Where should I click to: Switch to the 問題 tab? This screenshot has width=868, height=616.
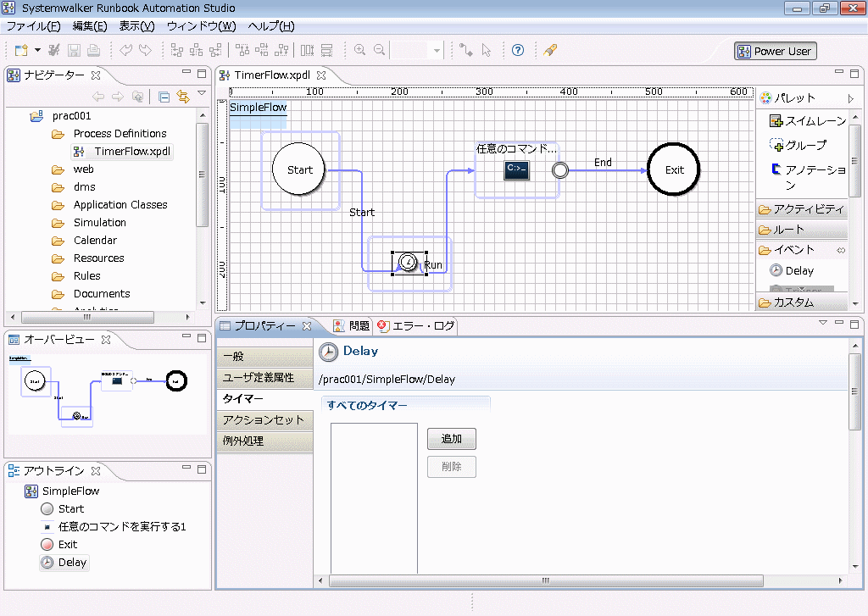tap(352, 326)
